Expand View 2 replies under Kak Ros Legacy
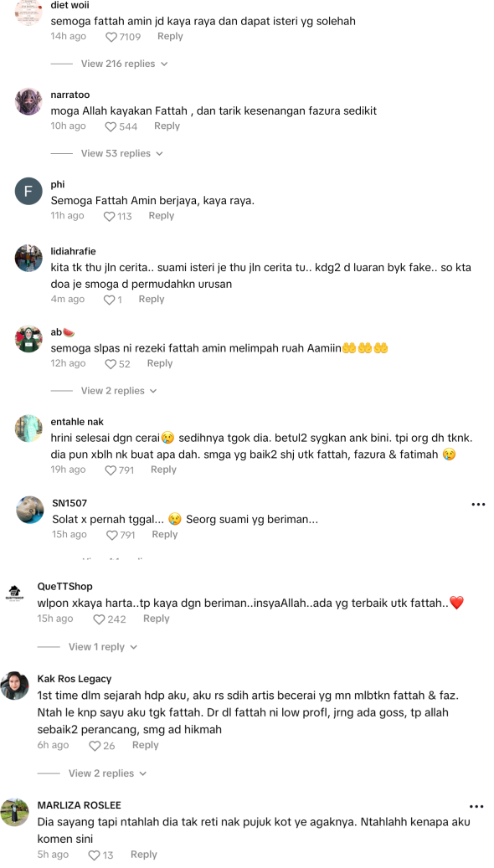This screenshot has width=494, height=868. click(107, 773)
